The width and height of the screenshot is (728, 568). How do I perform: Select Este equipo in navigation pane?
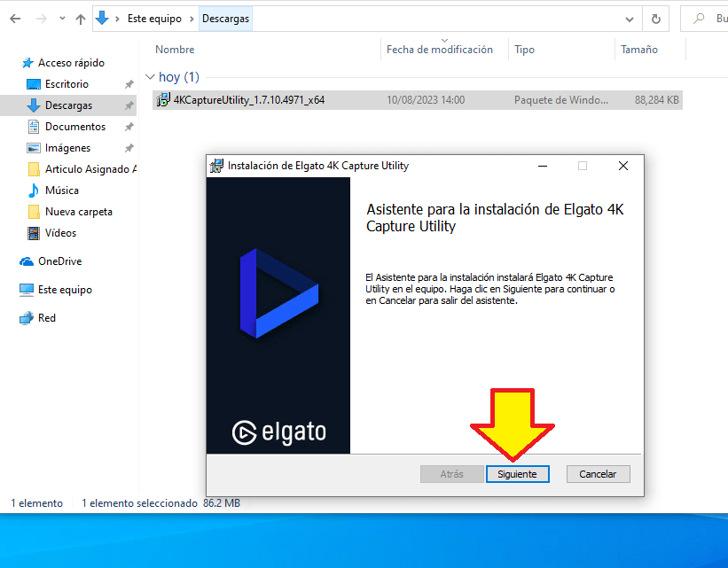(x=64, y=290)
